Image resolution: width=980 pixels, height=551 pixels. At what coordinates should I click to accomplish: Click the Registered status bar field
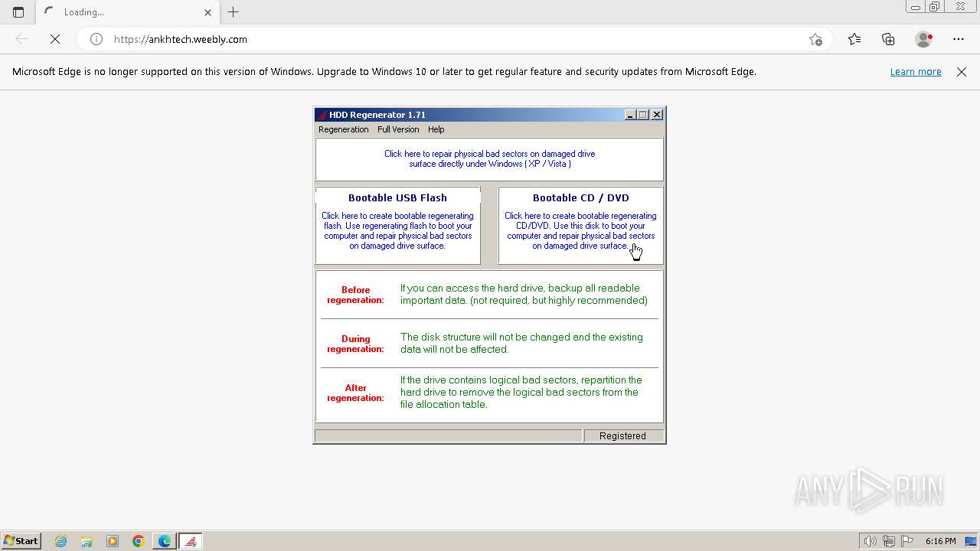[x=622, y=435]
